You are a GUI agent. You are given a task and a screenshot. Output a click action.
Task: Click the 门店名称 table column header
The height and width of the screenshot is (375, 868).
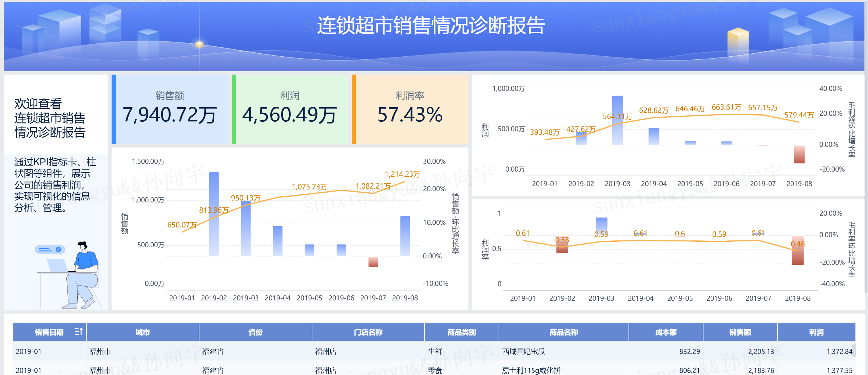coord(368,332)
